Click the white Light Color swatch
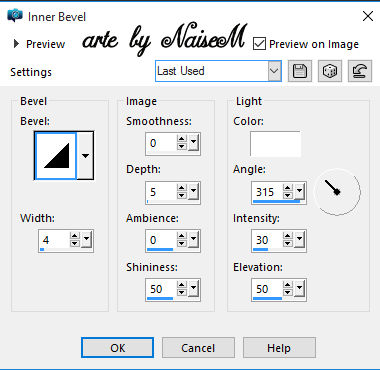This screenshot has width=380, height=370. pos(275,144)
